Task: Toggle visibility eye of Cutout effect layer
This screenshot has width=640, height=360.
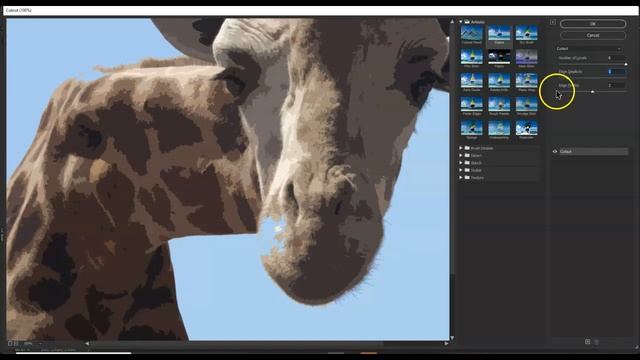Action: click(x=555, y=151)
